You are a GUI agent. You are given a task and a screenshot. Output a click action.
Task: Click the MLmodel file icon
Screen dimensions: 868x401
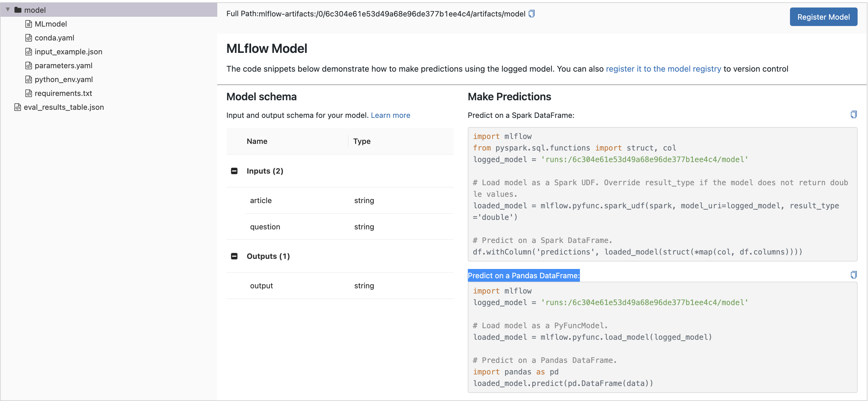click(x=29, y=24)
